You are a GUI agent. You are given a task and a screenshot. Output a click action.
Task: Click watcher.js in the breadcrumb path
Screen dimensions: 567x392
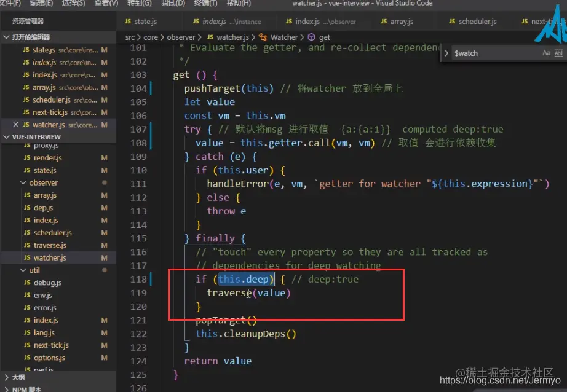[x=232, y=37]
